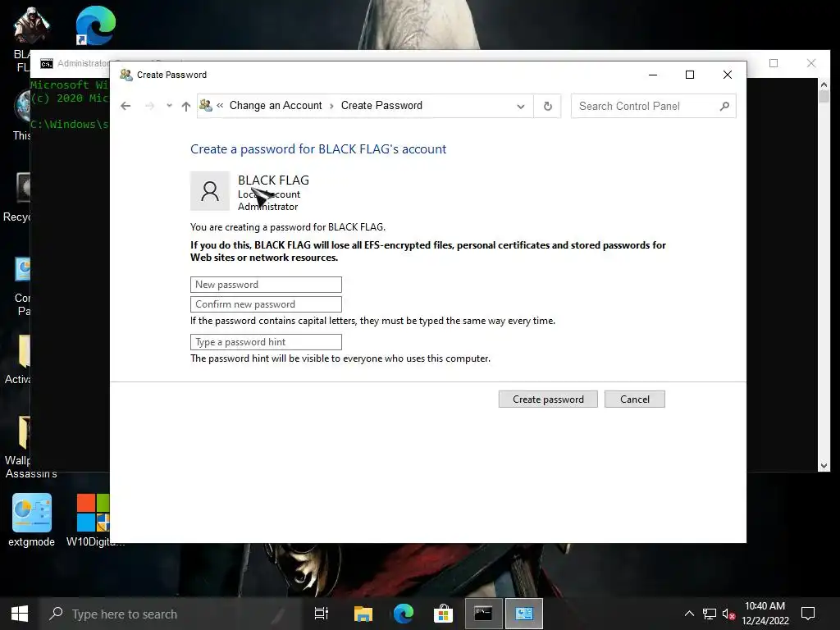The image size is (840, 630).
Task: Minimize the Create Password window
Action: point(653,75)
